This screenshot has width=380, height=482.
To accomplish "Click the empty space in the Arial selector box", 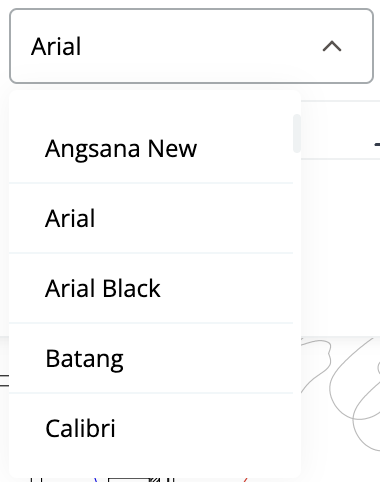I will [x=200, y=46].
